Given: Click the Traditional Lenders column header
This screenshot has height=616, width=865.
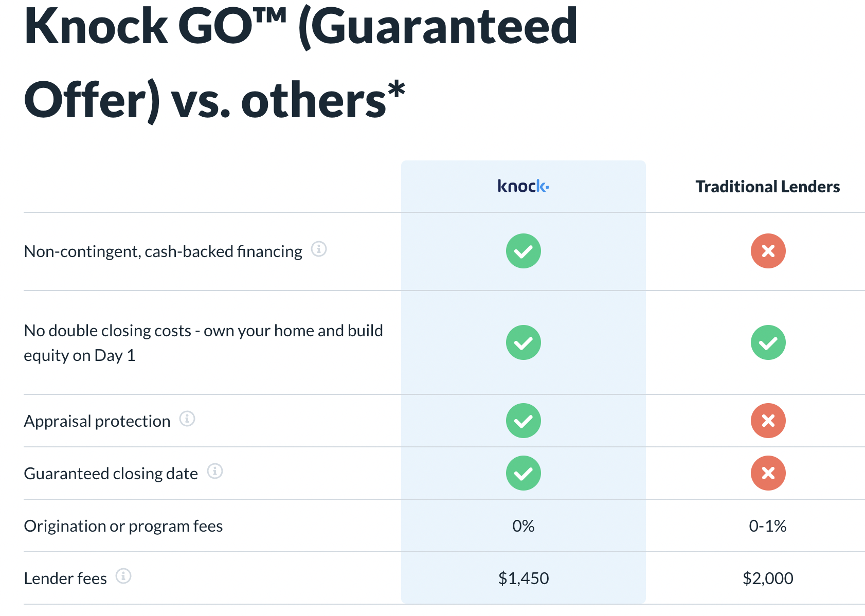Looking at the screenshot, I should 767,187.
